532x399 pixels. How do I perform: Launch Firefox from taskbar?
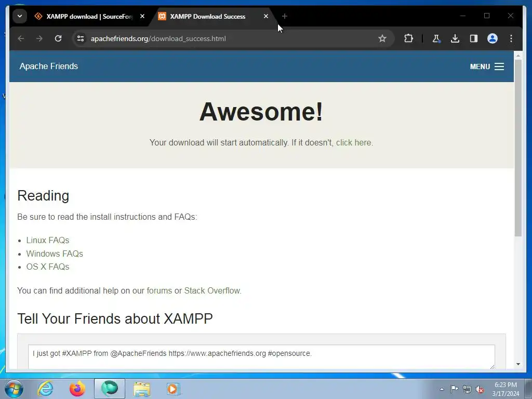pos(77,389)
